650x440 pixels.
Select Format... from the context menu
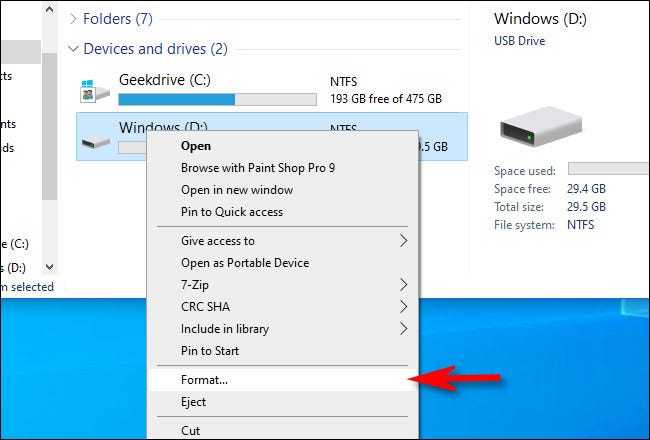(x=204, y=380)
